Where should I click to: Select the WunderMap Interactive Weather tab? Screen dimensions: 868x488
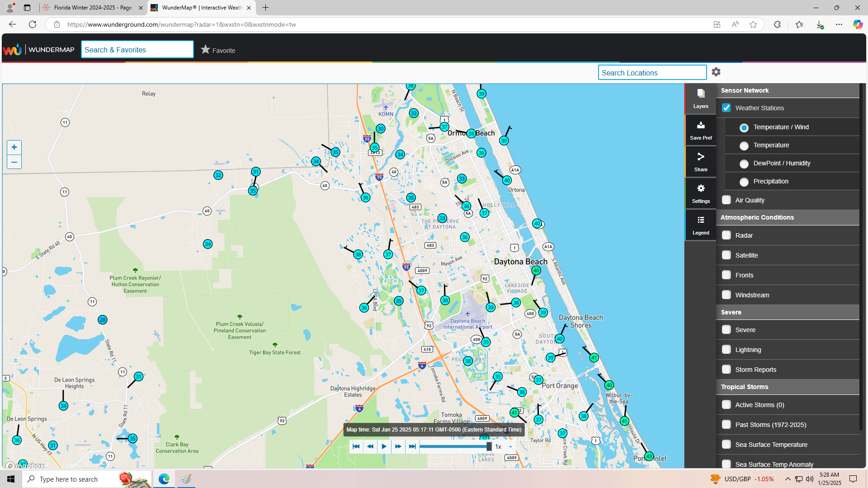click(202, 8)
